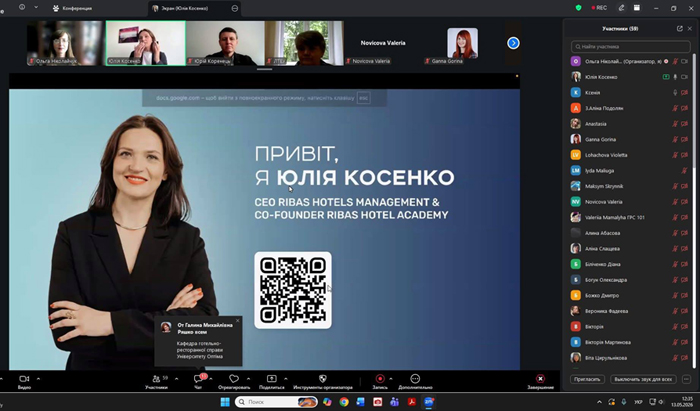Switch to the Конференция tab
Screen dimensions: 700x411
coord(72,8)
